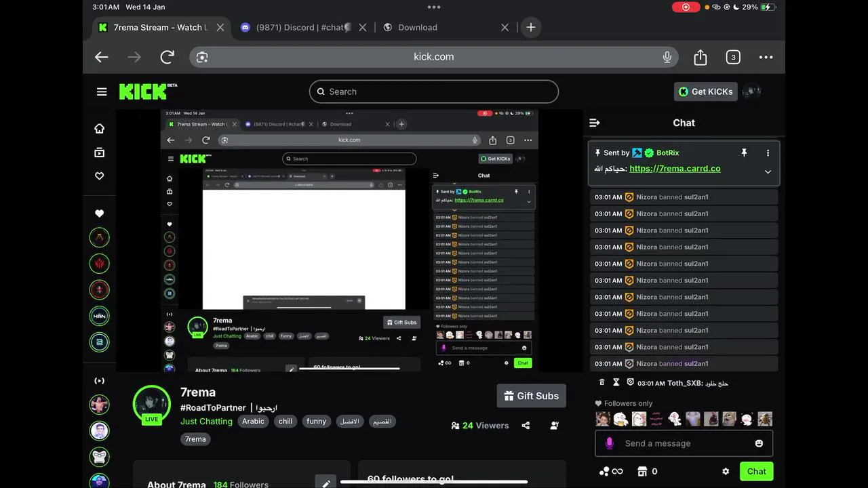Open the Kick sidebar hamburger menu

102,91
